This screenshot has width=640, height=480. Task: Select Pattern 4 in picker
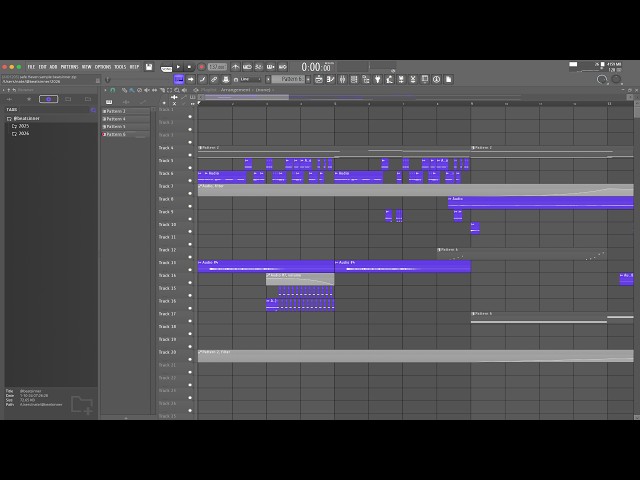pos(125,119)
